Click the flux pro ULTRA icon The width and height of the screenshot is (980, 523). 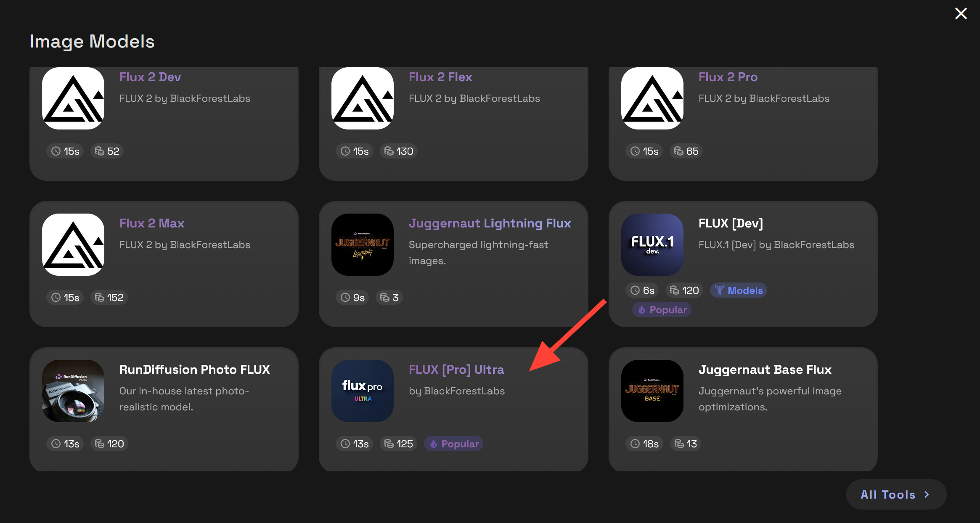[363, 391]
